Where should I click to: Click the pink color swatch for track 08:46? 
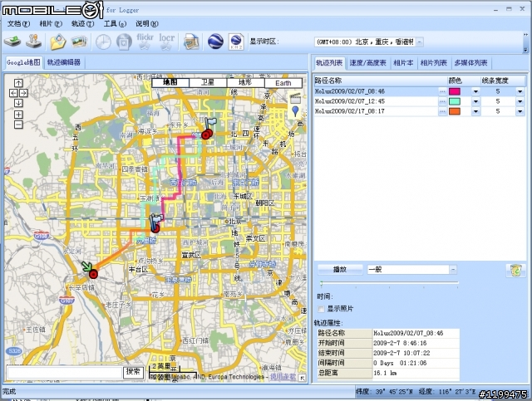click(x=455, y=91)
